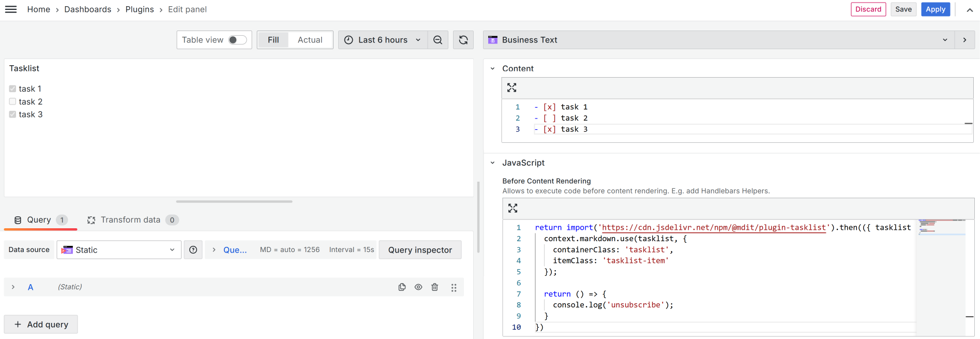Viewport: 980px width, 339px height.
Task: Duplicate query A
Action: click(x=402, y=287)
